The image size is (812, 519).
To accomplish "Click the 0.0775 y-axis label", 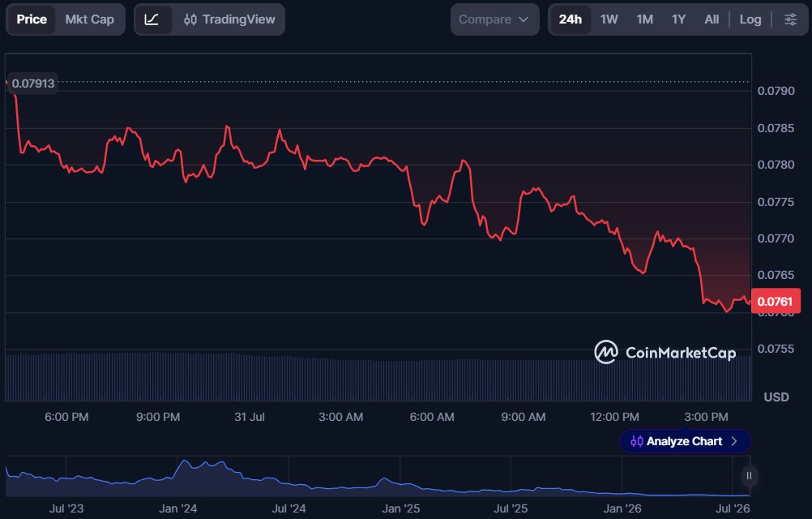I will click(776, 202).
